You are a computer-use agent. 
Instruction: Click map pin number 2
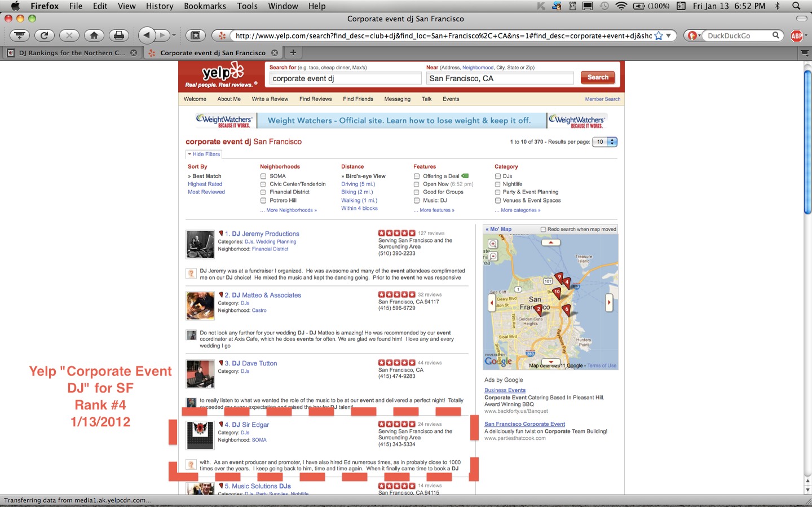(539, 310)
